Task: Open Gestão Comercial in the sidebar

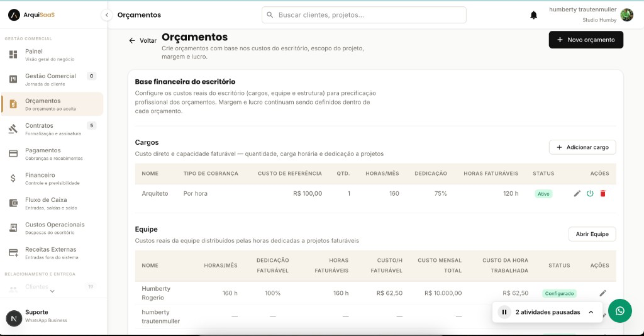Action: [52, 79]
